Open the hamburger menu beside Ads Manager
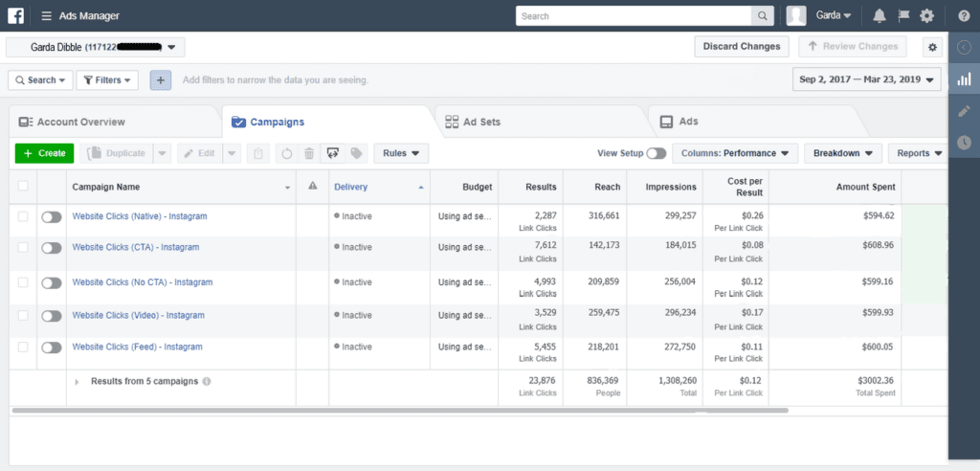980x471 pixels. (46, 15)
